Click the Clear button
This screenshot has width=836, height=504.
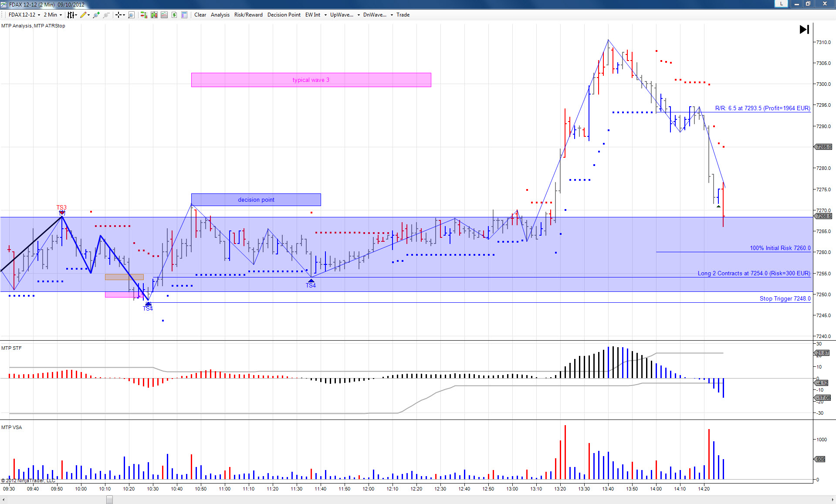(200, 15)
